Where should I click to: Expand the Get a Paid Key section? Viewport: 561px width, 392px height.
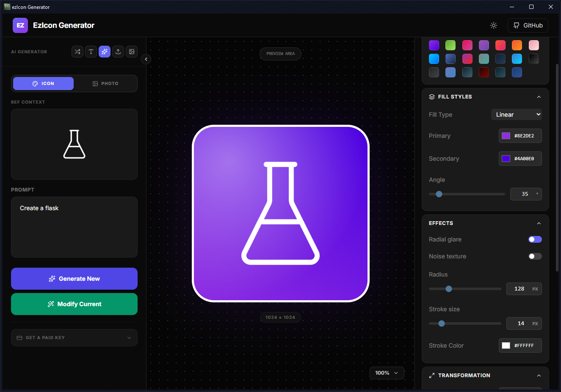click(74, 337)
